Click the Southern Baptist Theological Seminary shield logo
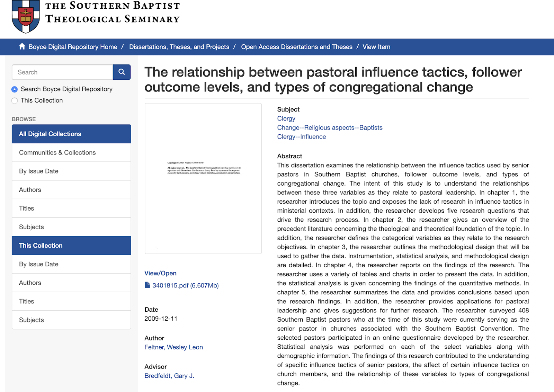The height and width of the screenshot is (392, 554). [26, 16]
